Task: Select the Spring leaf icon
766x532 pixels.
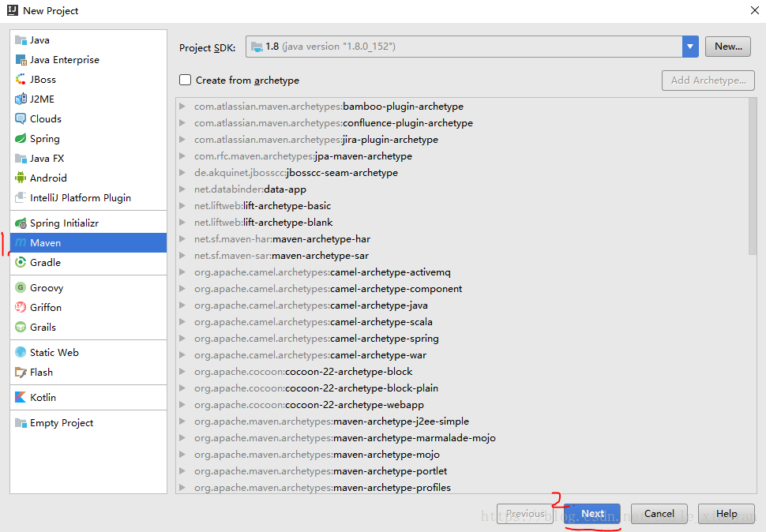Action: 21,139
